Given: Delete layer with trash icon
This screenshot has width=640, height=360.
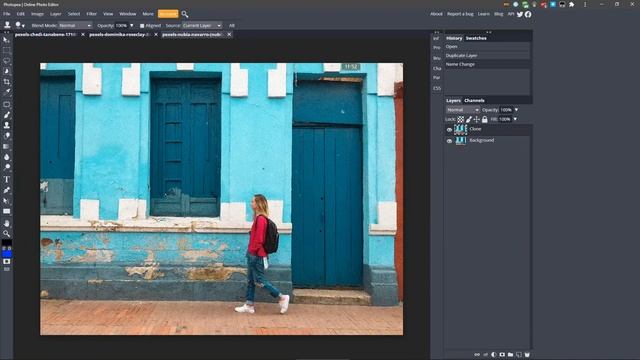Looking at the screenshot, I should pos(527,355).
